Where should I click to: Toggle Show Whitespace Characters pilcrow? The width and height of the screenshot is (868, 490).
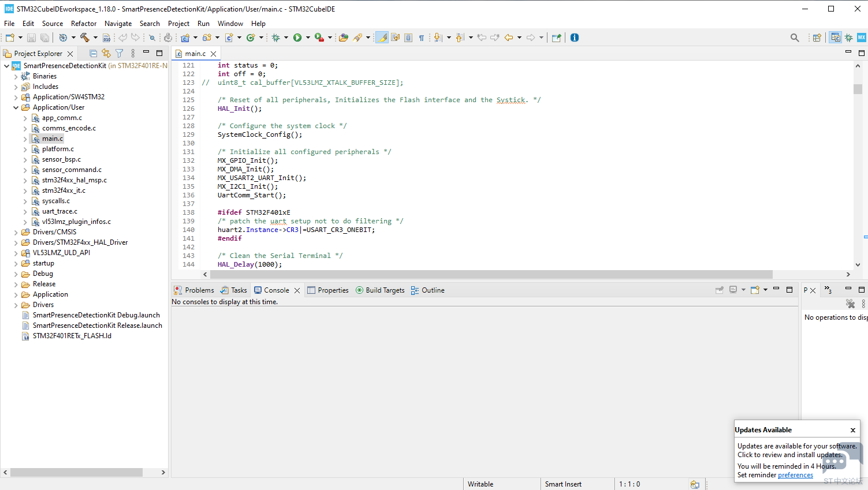(422, 38)
